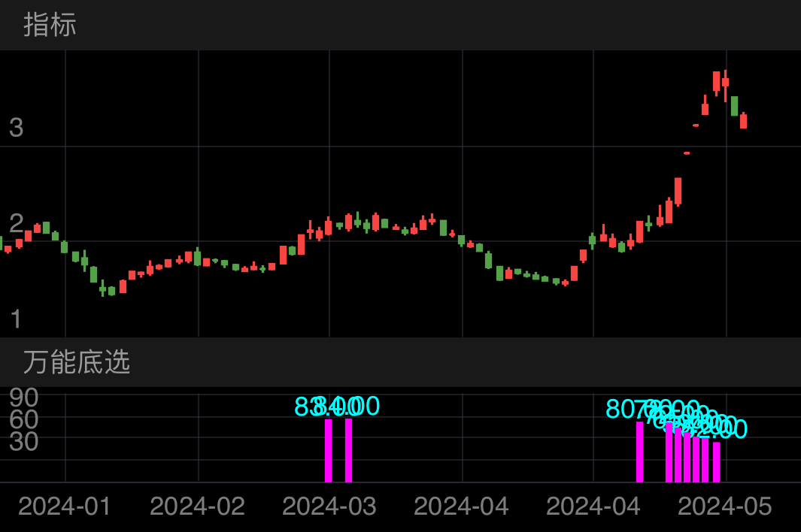This screenshot has height=532, width=801.
Task: Click the first magenta signal bar near 2024-03
Action: click(x=328, y=451)
